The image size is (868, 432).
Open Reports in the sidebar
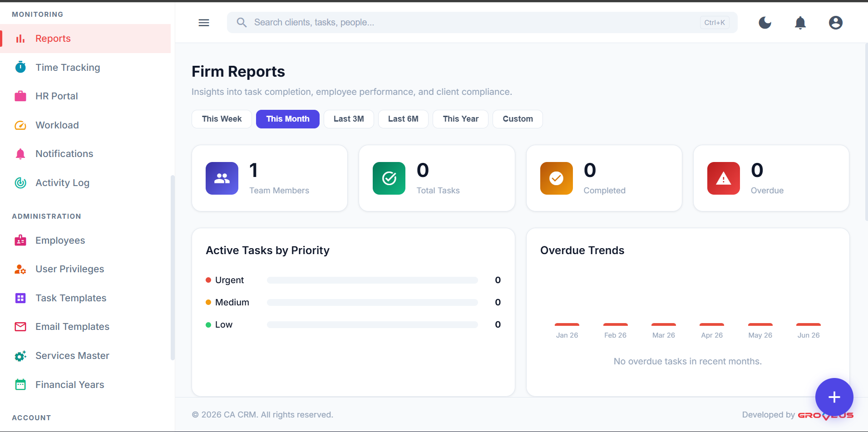tap(85, 39)
